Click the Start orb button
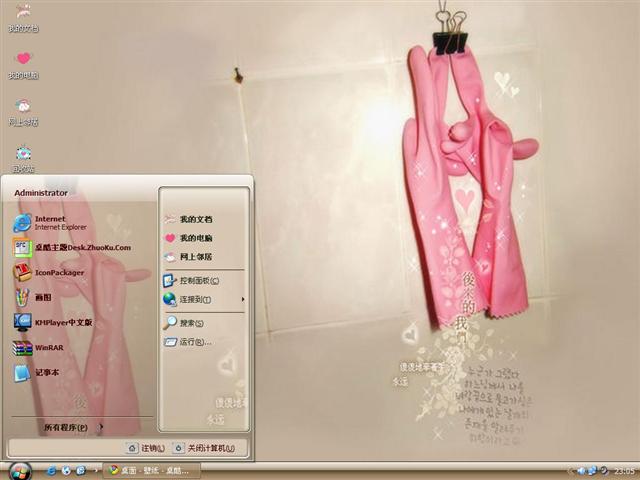Screen dimensions: 640x480 point(18,472)
